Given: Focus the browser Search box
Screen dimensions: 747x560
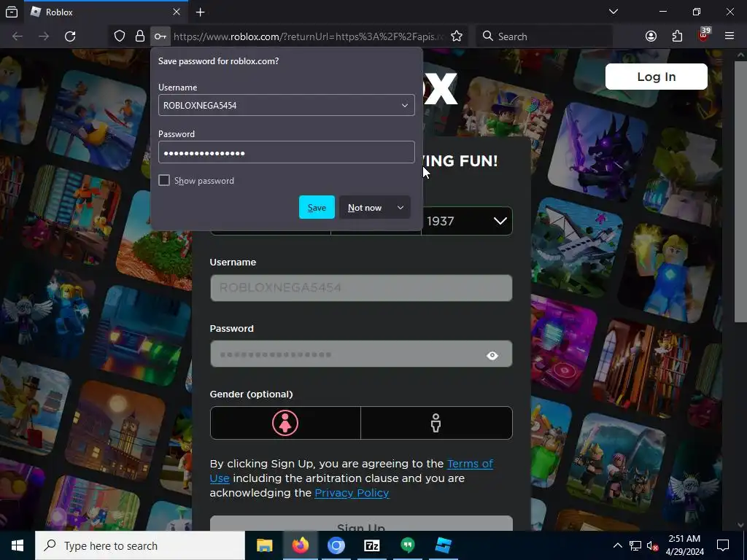Looking at the screenshot, I should pos(544,36).
